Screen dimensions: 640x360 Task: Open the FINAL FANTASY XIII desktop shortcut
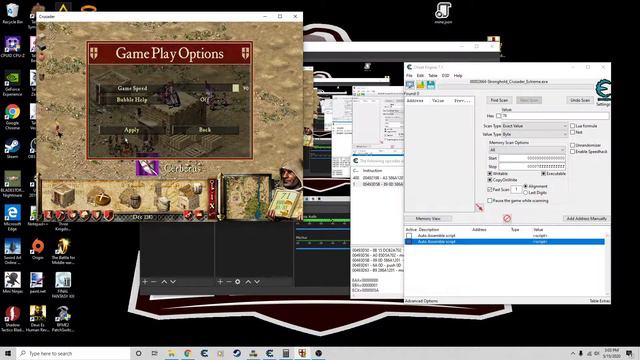pos(63,285)
